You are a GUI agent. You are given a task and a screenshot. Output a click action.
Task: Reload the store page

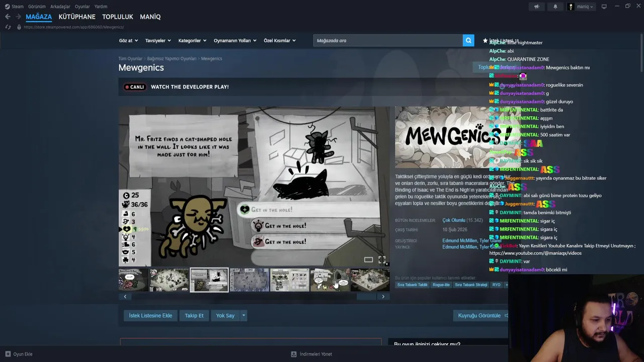point(8,27)
